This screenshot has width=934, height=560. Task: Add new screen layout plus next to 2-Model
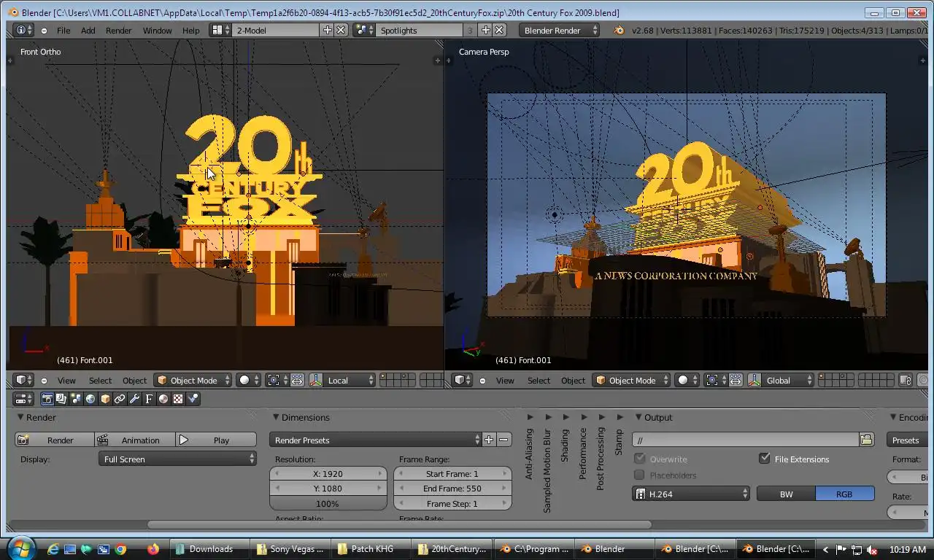point(328,30)
